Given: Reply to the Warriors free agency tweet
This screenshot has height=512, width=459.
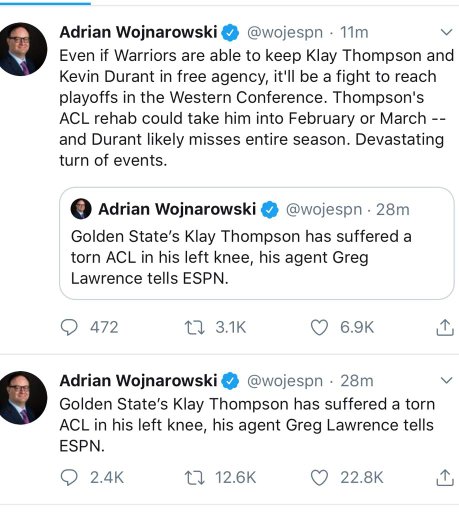Looking at the screenshot, I should coord(69,327).
